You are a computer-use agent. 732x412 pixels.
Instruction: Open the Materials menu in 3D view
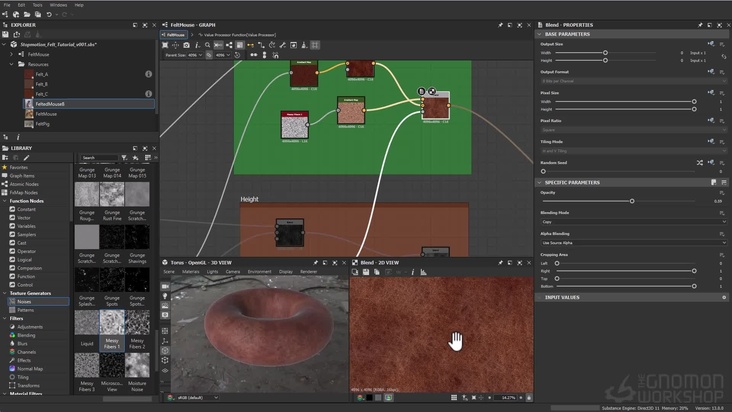coord(188,271)
